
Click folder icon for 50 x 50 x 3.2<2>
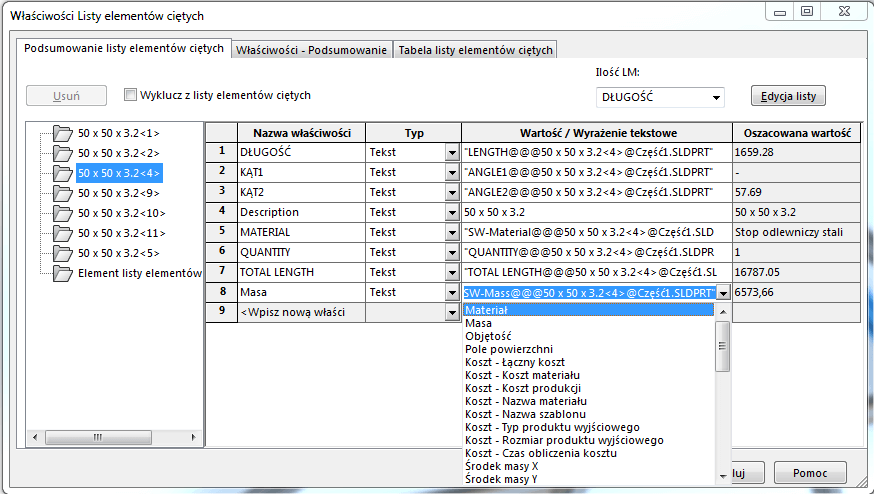63,153
